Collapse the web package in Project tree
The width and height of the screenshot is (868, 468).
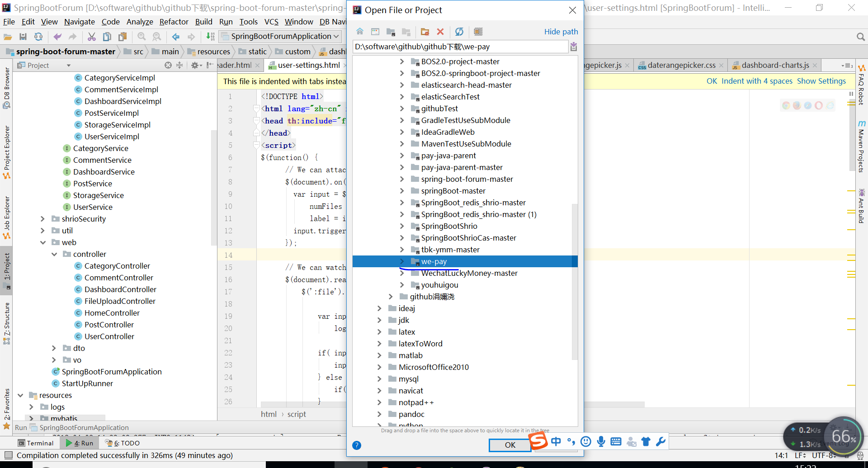tap(42, 242)
